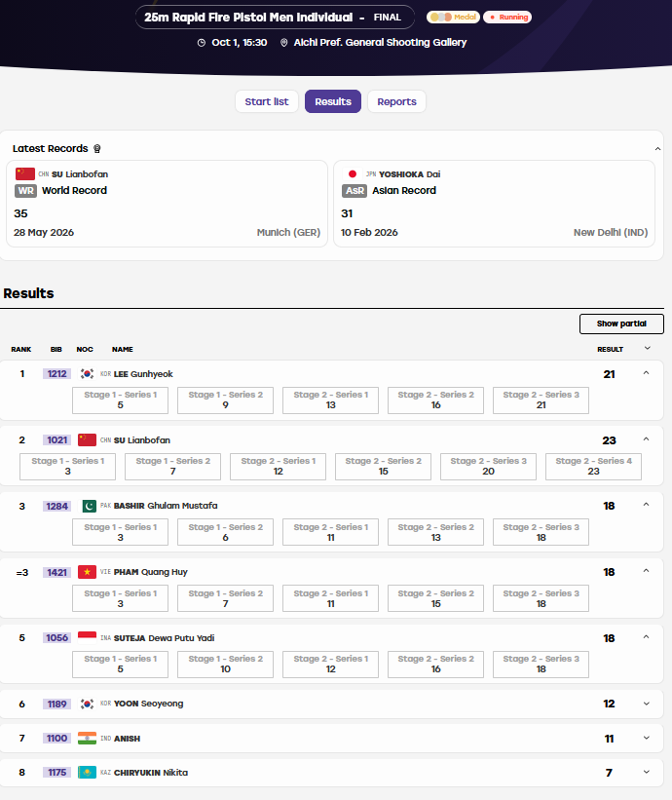
Task: Click PHAM Quang Huy's Stage 2 - Series 2 box
Action: (x=436, y=598)
